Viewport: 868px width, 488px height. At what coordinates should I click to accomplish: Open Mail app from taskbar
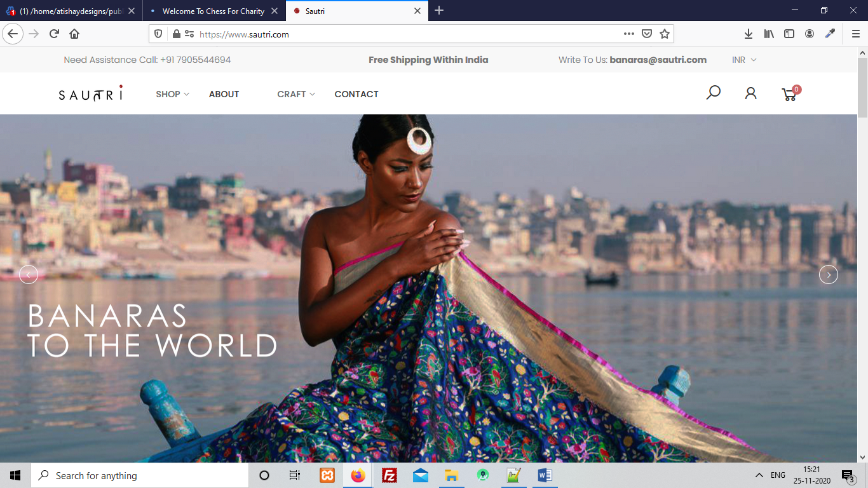pos(421,475)
